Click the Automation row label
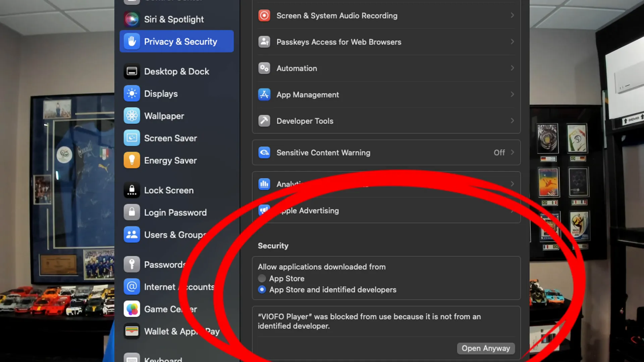The width and height of the screenshot is (644, 362). 297,68
